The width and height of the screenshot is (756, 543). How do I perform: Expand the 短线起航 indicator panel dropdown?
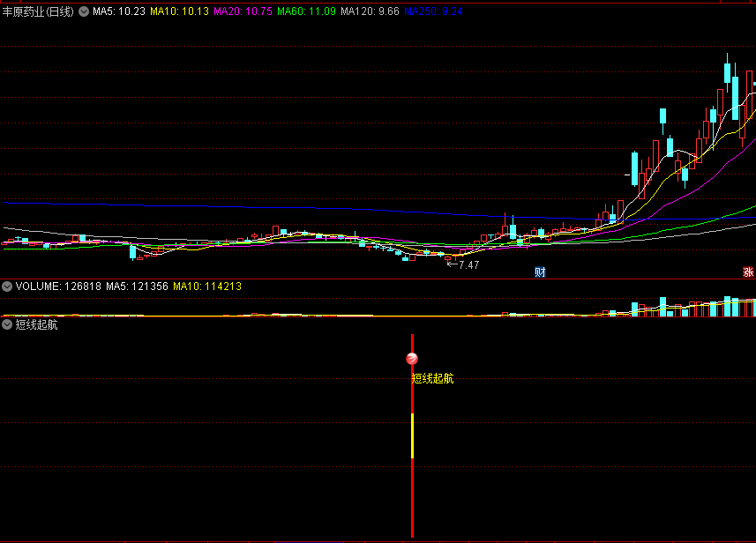coord(7,324)
